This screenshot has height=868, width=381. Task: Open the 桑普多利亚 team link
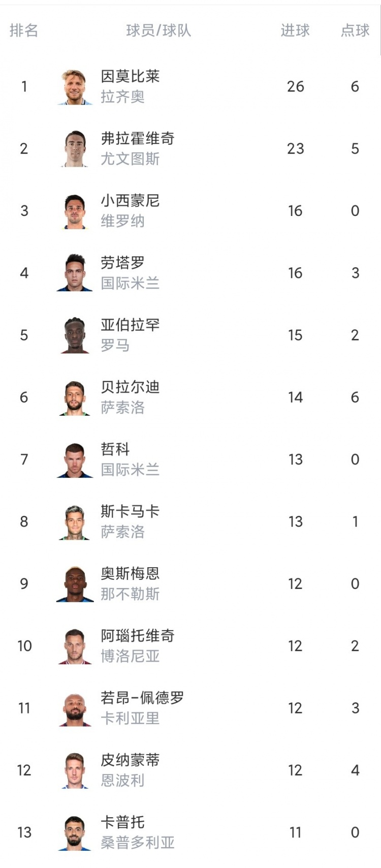[138, 843]
